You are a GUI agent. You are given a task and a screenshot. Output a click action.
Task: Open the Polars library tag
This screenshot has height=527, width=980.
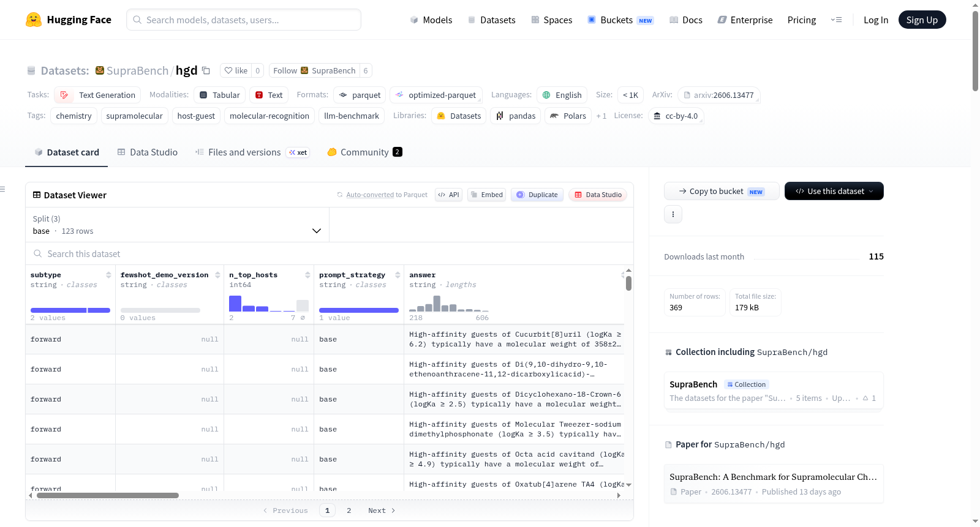point(568,116)
